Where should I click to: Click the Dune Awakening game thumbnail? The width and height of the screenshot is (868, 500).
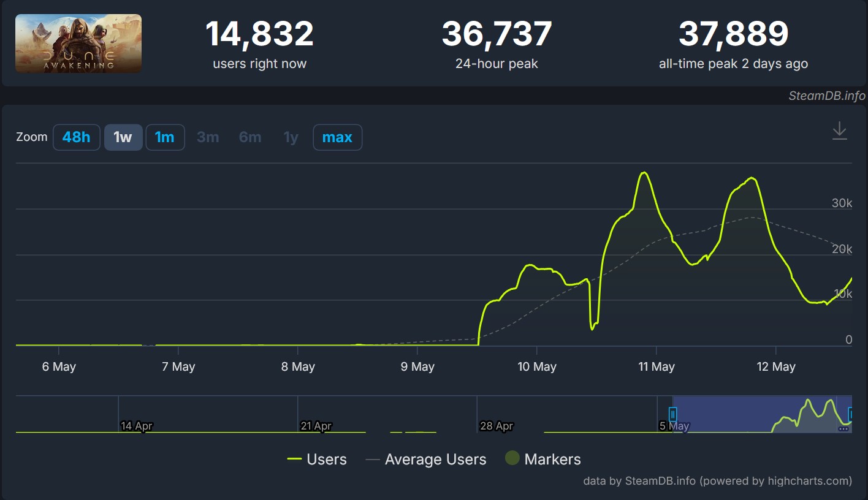click(x=78, y=44)
